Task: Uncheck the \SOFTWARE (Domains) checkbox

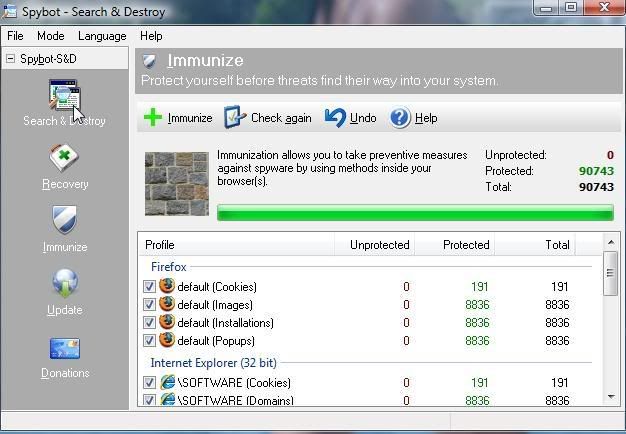Action: pyautogui.click(x=149, y=400)
